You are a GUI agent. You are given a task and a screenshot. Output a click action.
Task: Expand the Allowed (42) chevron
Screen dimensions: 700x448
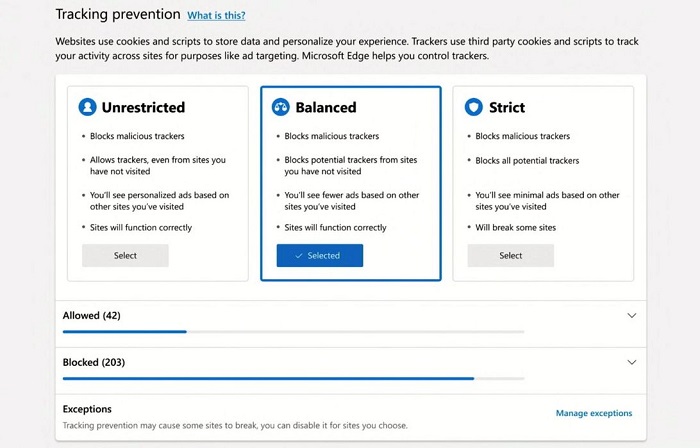[x=632, y=315]
